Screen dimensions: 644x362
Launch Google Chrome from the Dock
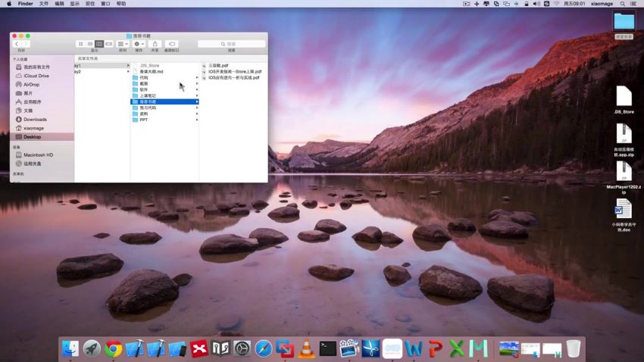[x=113, y=348]
